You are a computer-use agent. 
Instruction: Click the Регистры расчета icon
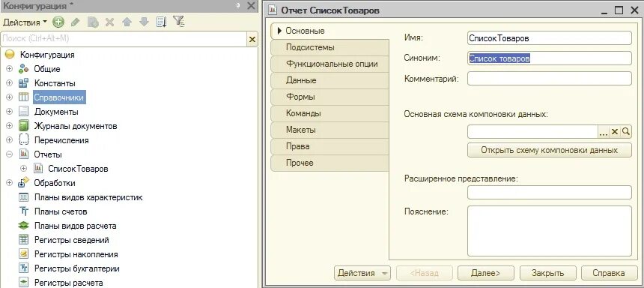pos(23,283)
